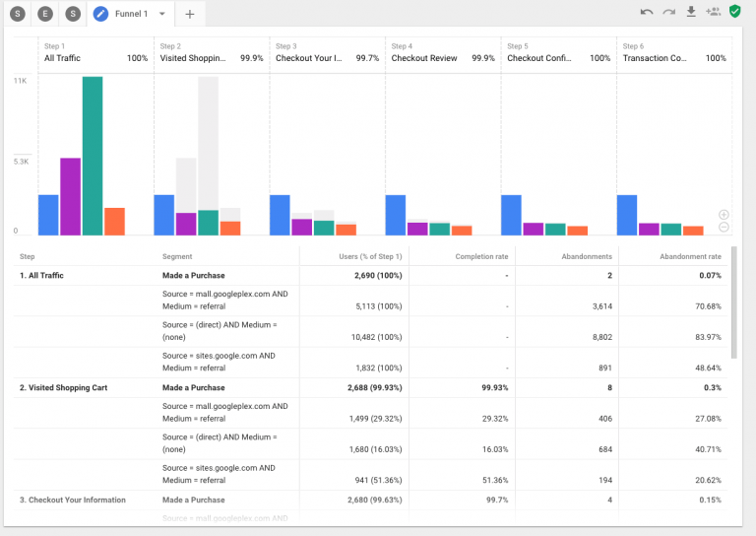
Task: Click the undo arrow icon
Action: [646, 13]
